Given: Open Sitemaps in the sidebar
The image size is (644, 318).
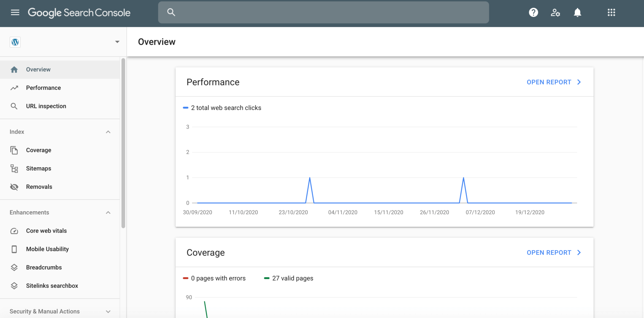Looking at the screenshot, I should point(60,168).
